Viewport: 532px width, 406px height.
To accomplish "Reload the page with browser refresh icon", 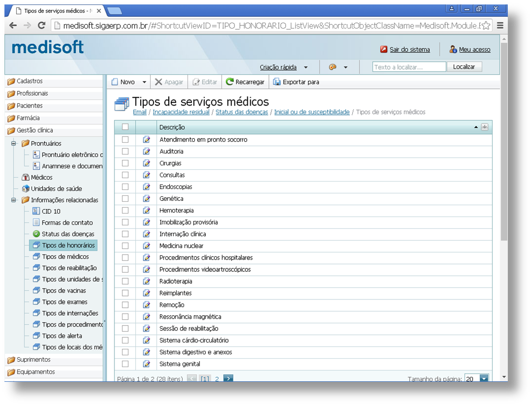I will [41, 26].
